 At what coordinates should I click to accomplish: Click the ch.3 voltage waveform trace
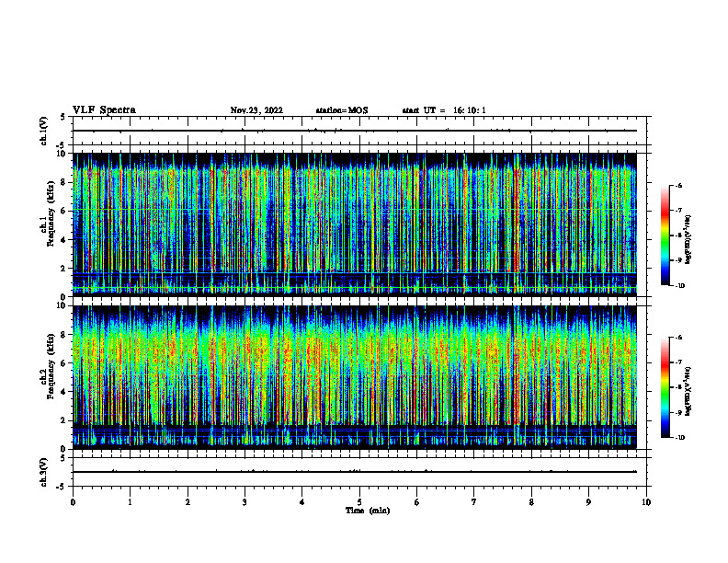tap(354, 472)
